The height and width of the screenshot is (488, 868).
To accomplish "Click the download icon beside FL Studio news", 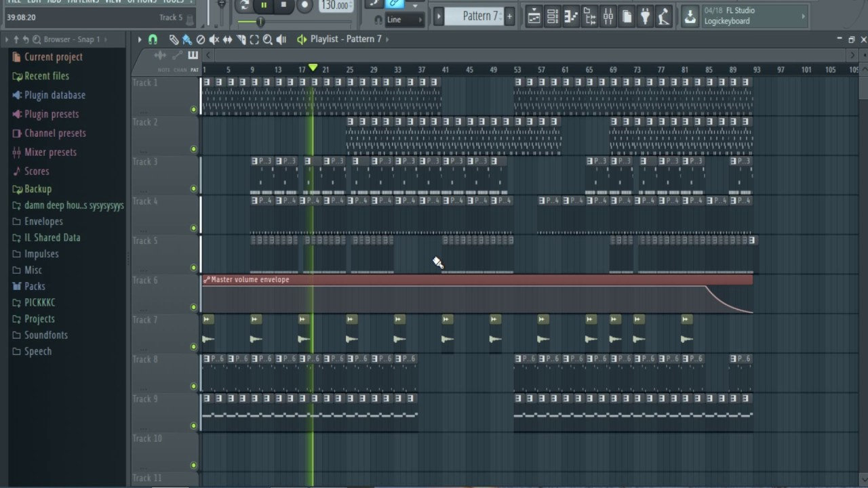I will coord(690,17).
